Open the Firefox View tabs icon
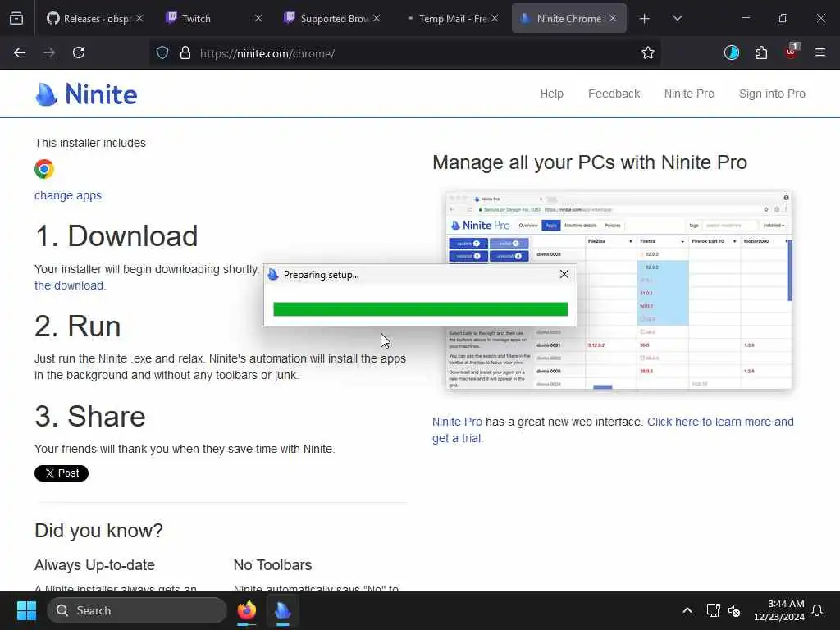This screenshot has width=840, height=630. point(16,18)
